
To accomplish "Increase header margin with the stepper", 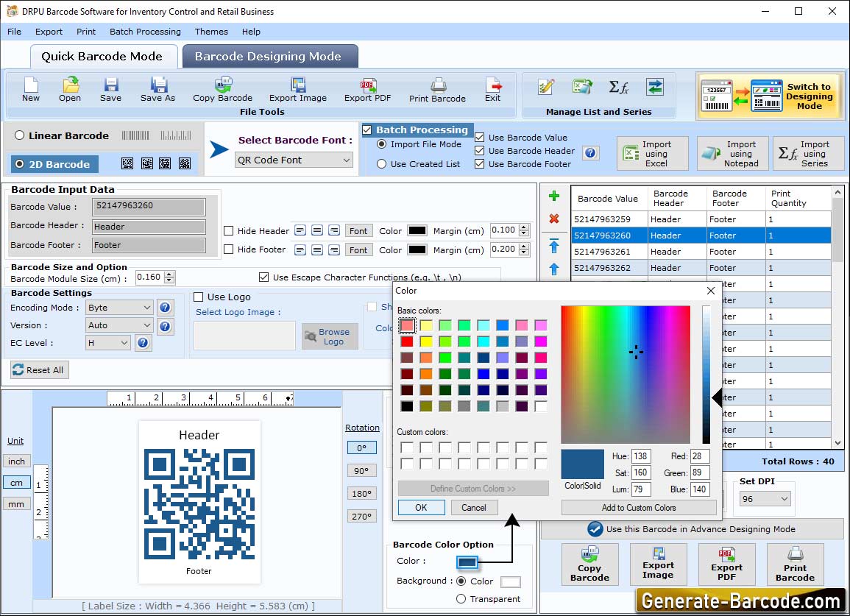I will (x=524, y=227).
